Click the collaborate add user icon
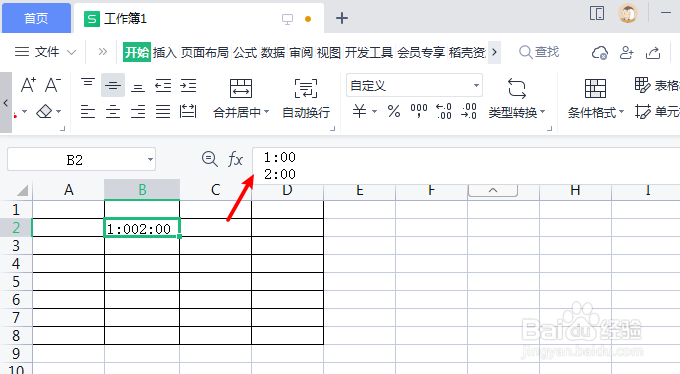Viewport: 680px width, 374px height. coord(627,52)
